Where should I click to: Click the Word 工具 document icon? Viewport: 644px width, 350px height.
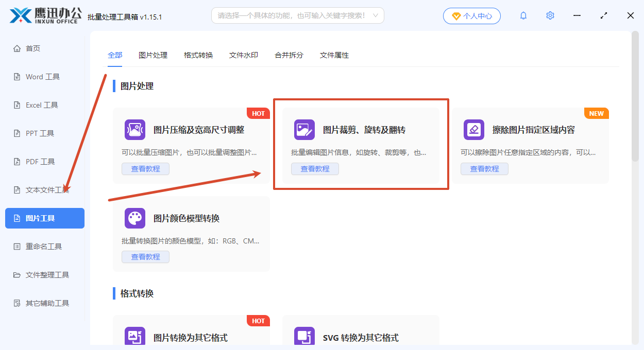click(16, 77)
